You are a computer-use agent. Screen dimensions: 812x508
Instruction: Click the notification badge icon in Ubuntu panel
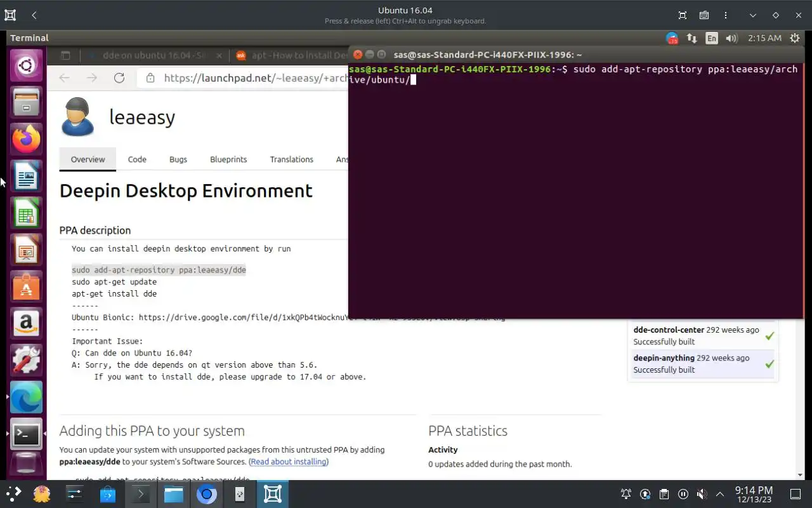672,38
